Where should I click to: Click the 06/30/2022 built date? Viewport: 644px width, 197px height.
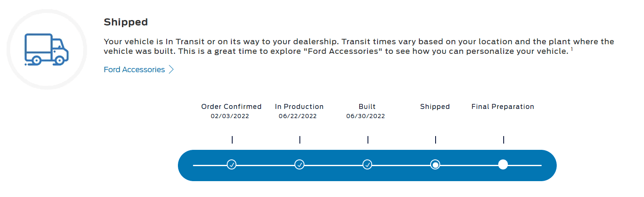click(365, 116)
